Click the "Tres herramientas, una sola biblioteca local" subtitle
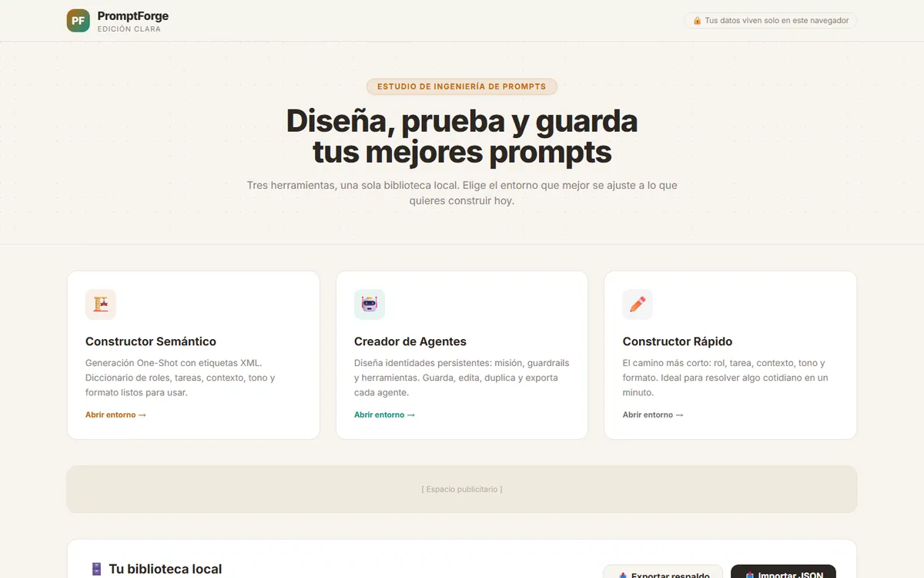 462,193
